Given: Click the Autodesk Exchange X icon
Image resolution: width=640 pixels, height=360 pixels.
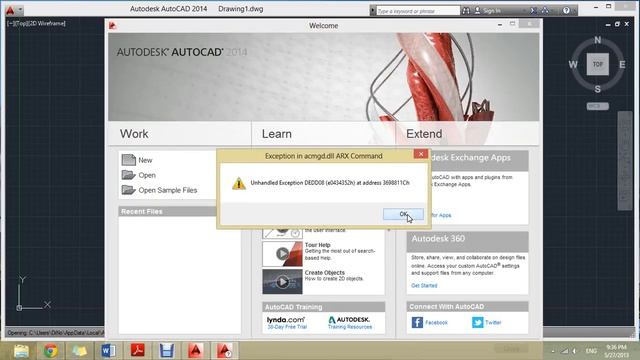Looking at the screenshot, I should [x=533, y=11].
